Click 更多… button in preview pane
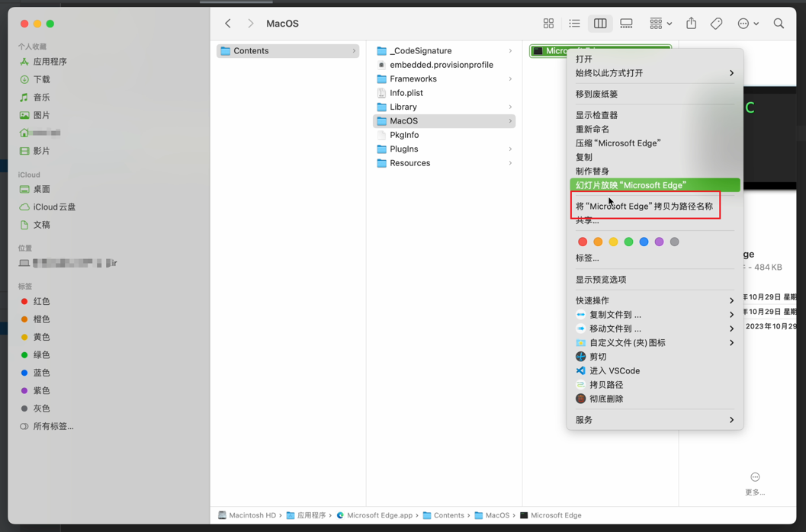Viewport: 806px width, 532px height. 755,483
